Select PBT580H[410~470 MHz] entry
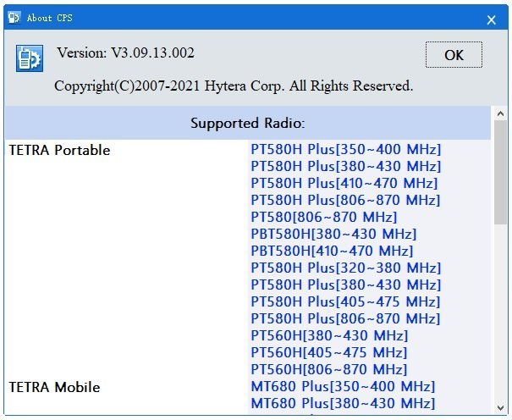This screenshot has width=512, height=420. 332,251
